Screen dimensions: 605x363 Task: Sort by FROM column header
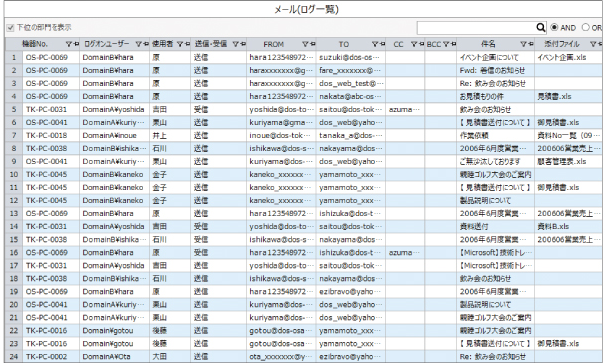tap(273, 44)
